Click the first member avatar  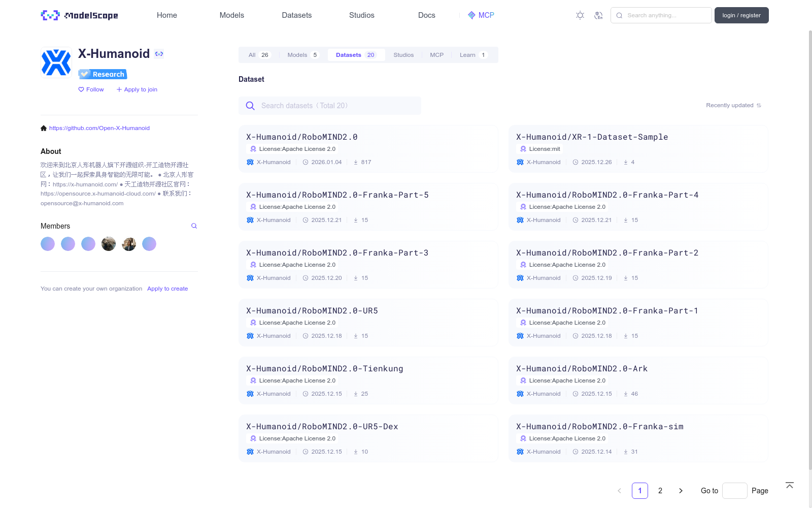pos(48,244)
